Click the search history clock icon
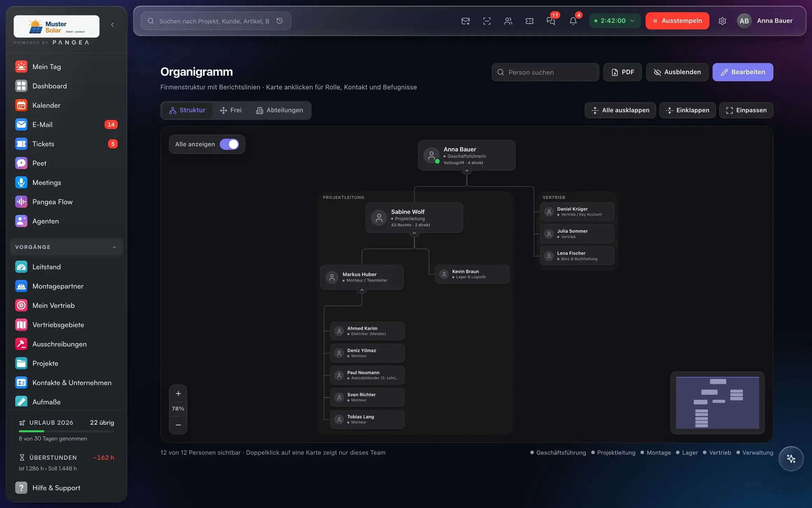 [280, 21]
